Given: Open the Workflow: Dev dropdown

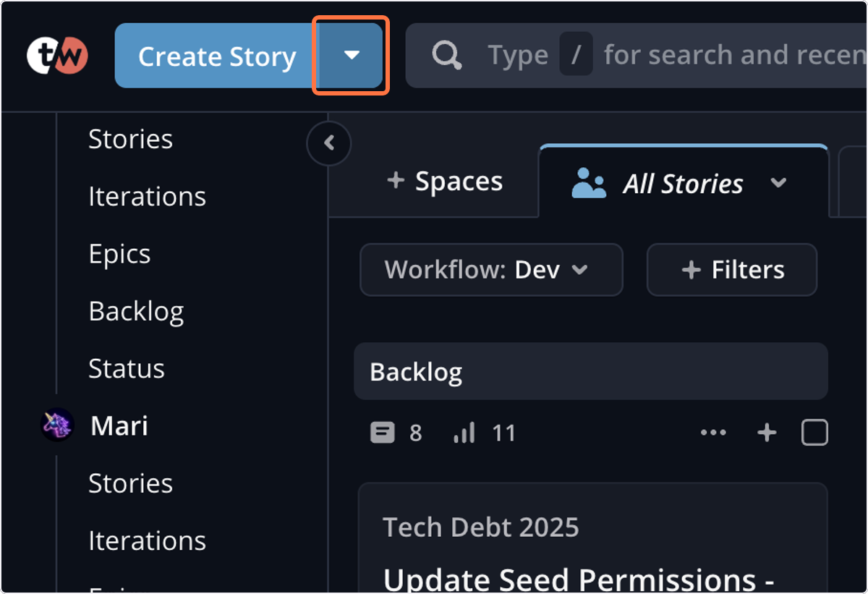Looking at the screenshot, I should coord(491,270).
